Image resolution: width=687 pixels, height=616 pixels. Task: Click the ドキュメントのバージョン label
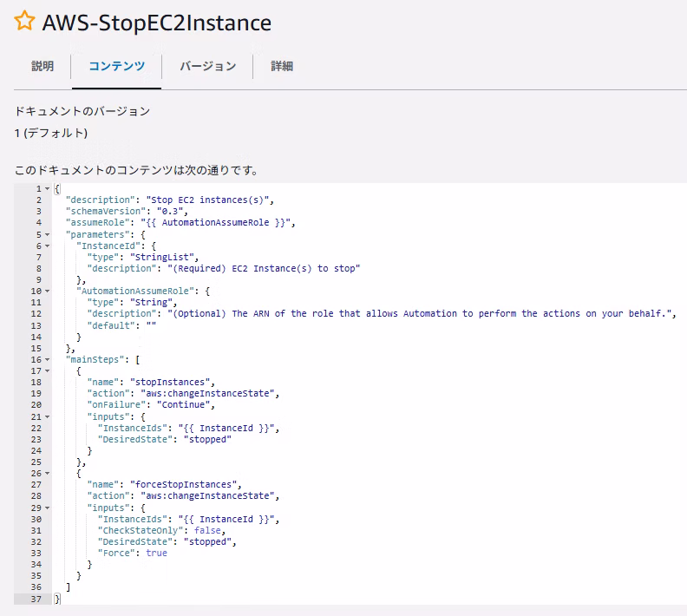pyautogui.click(x=82, y=111)
